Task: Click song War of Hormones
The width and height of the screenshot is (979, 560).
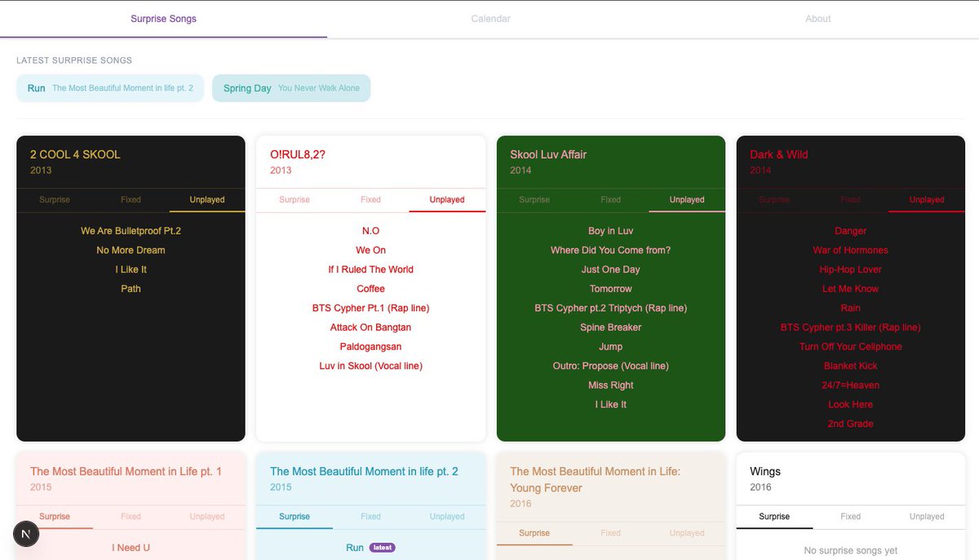Action: click(x=851, y=250)
